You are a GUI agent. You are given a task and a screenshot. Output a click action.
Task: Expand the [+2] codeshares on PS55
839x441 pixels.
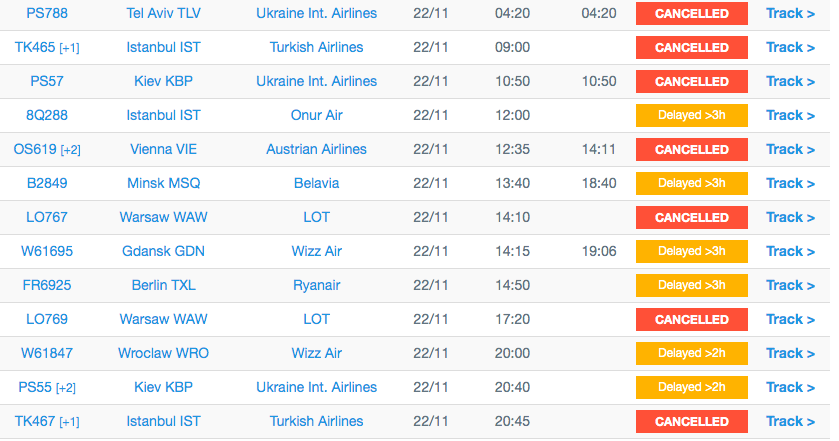66,388
